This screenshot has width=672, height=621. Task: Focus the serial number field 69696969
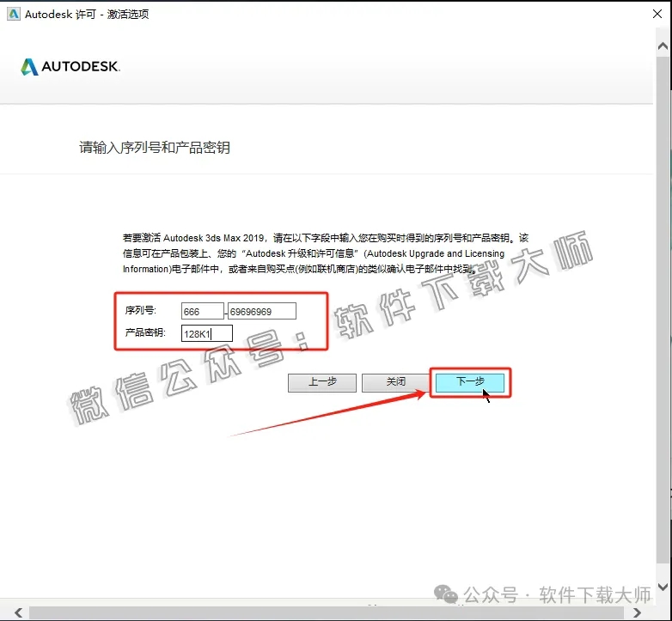point(262,311)
